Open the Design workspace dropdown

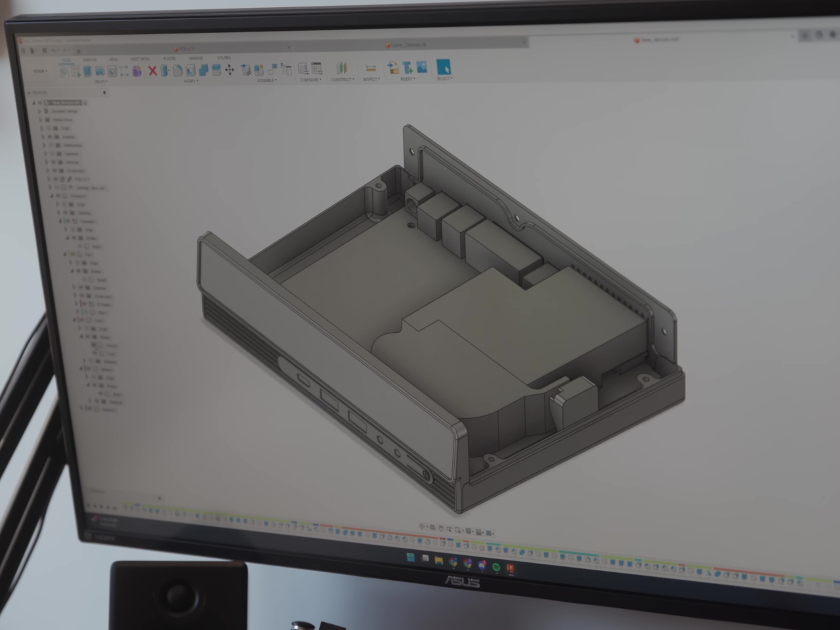[x=40, y=72]
